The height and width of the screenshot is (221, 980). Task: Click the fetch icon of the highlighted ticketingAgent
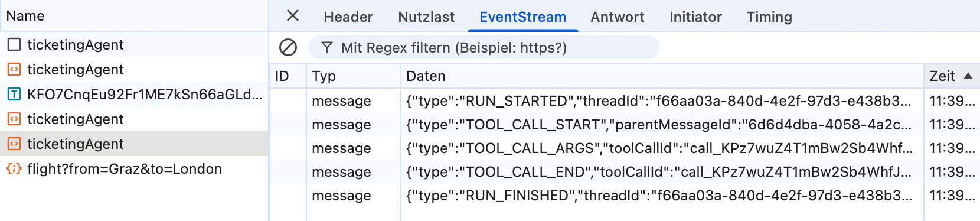(x=14, y=144)
